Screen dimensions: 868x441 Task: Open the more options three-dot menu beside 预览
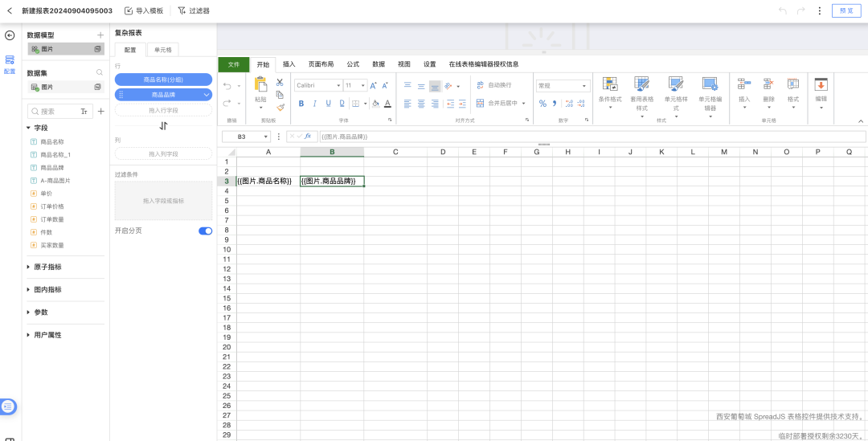tap(820, 10)
